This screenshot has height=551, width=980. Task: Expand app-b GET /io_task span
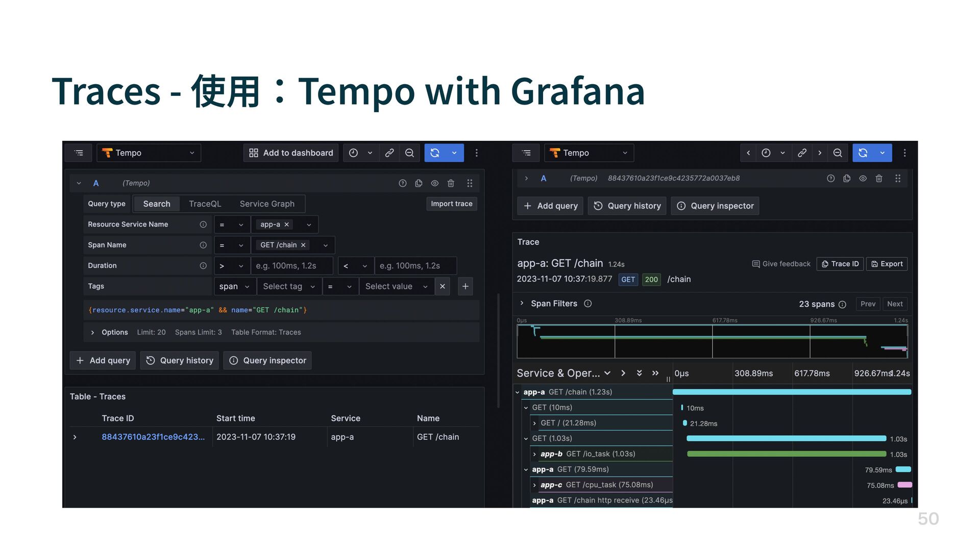coord(534,454)
